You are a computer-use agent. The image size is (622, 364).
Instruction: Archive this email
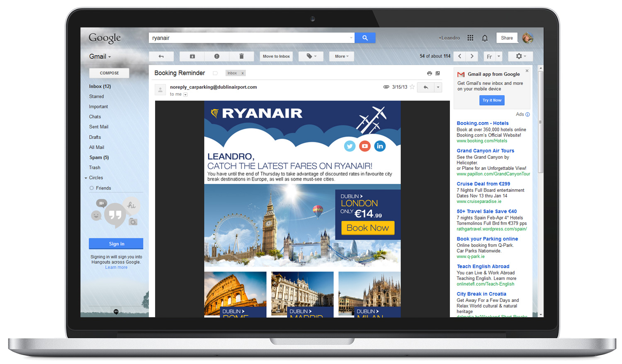pyautogui.click(x=192, y=56)
